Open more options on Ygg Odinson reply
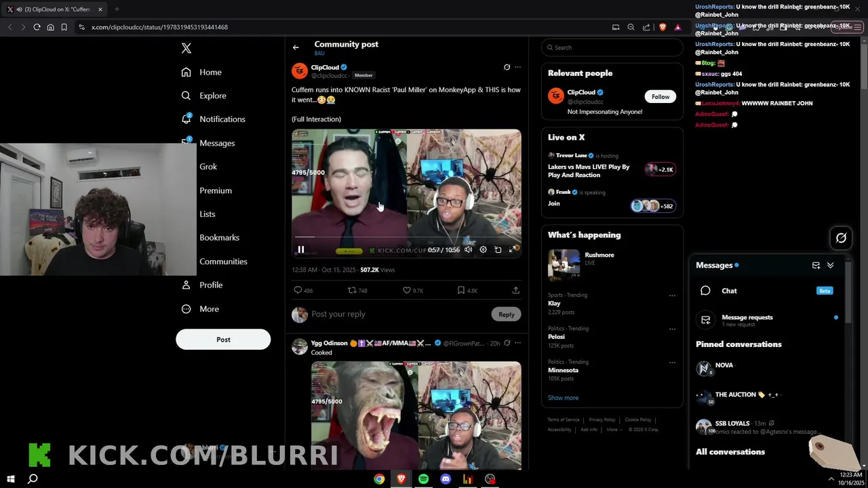The width and height of the screenshot is (868, 488). (518, 343)
